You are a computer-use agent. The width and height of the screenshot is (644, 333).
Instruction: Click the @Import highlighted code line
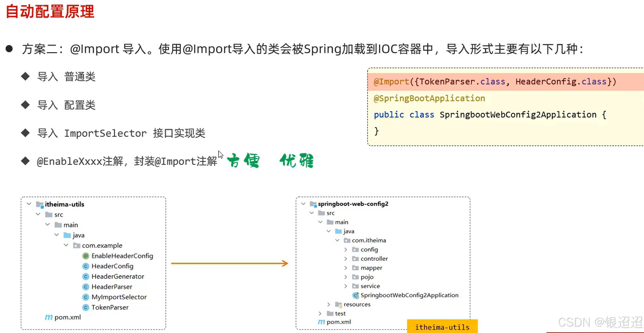494,82
